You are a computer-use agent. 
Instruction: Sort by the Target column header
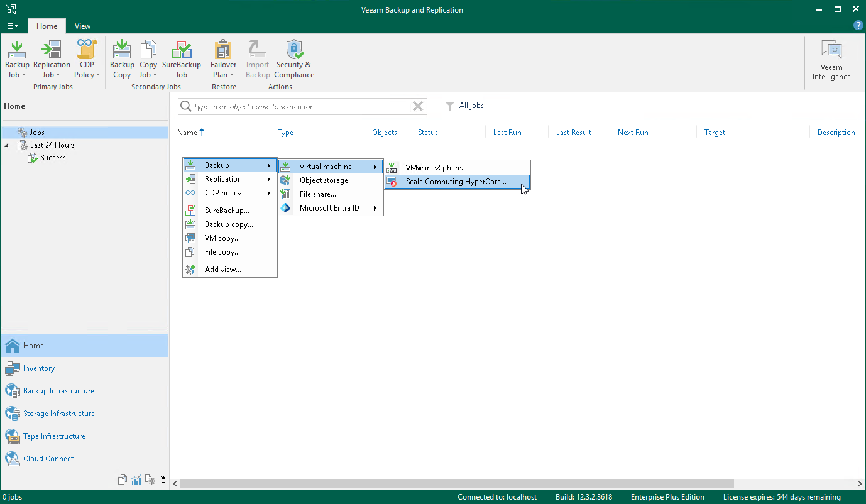pyautogui.click(x=715, y=133)
